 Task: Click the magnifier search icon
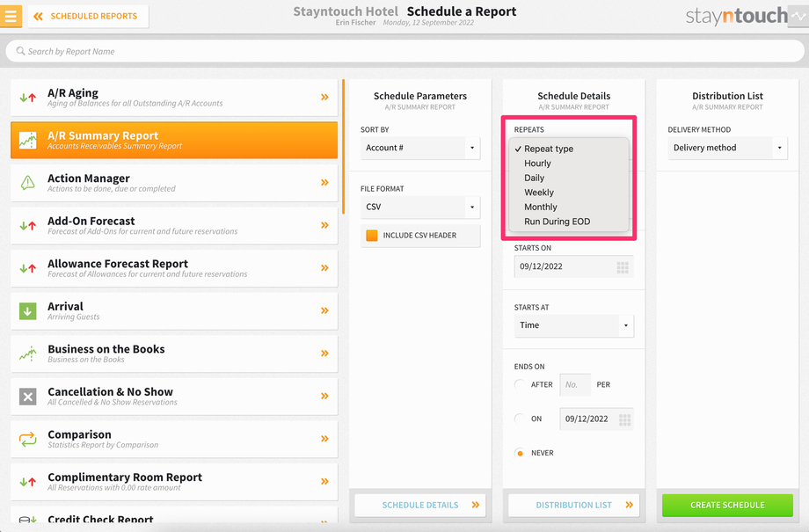coord(20,51)
